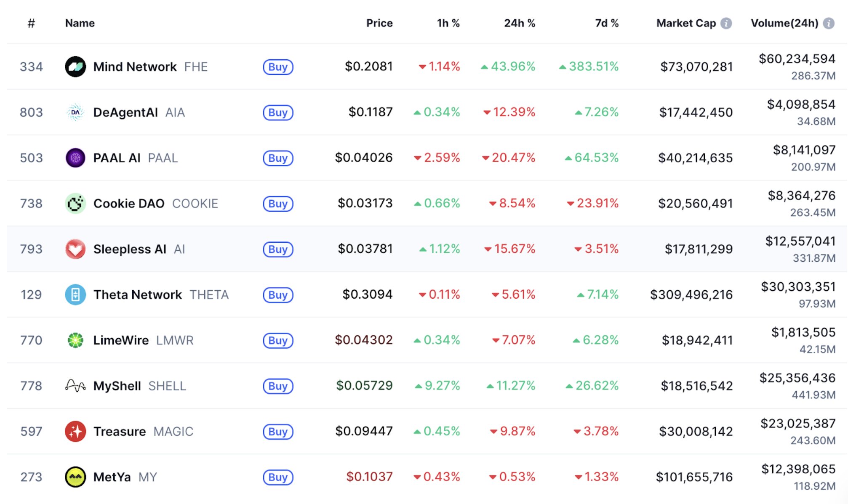This screenshot has width=848, height=504.
Task: Open the Treasure coin name link
Action: coord(120,432)
